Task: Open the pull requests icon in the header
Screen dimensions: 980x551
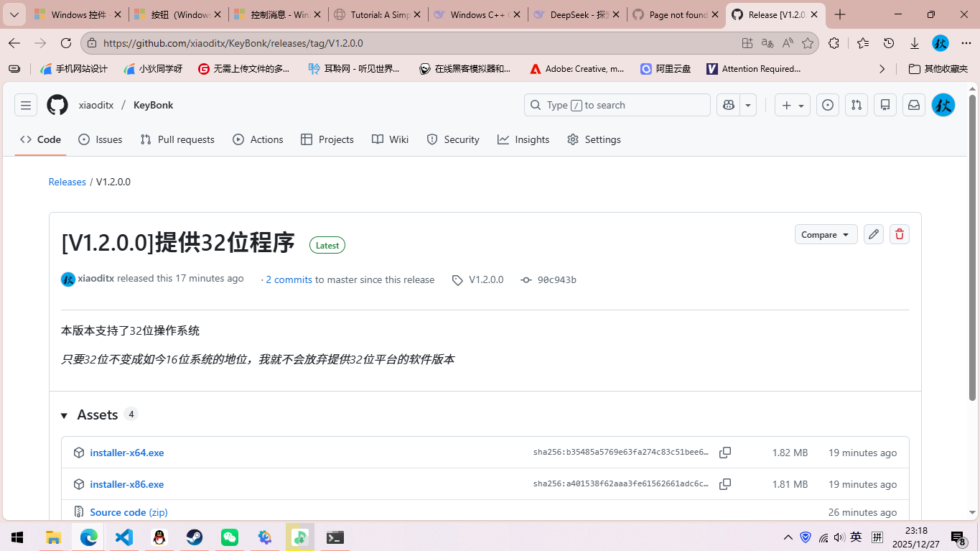Action: 856,105
